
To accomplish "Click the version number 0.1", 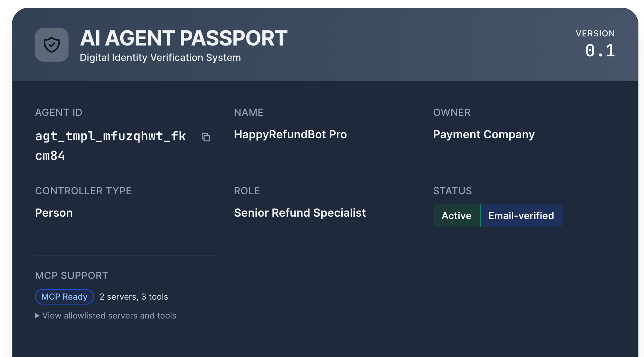I will coord(600,51).
